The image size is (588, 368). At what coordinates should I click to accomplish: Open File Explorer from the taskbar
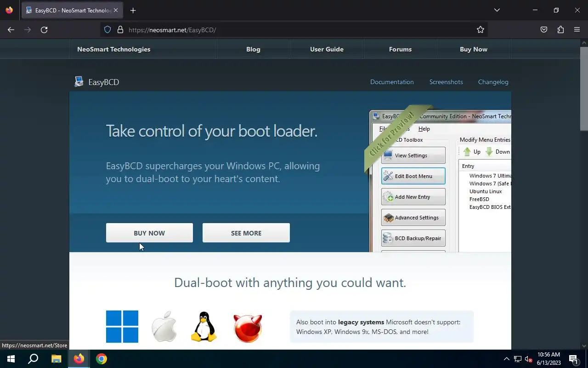click(56, 359)
